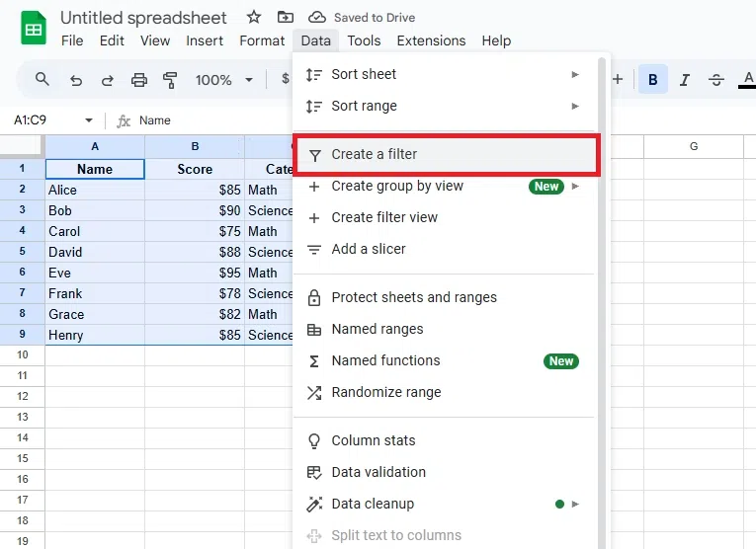Image resolution: width=756 pixels, height=549 pixels.
Task: Click the move to folder icon
Action: [x=285, y=18]
